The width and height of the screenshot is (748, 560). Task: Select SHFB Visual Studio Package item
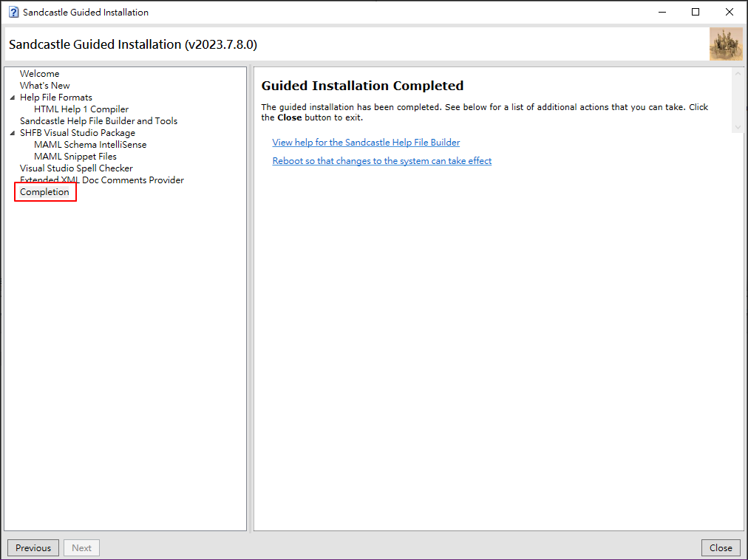tap(78, 132)
